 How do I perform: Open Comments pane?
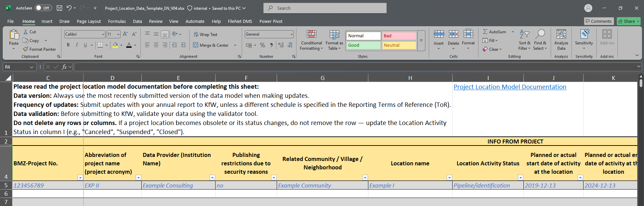coord(599,21)
